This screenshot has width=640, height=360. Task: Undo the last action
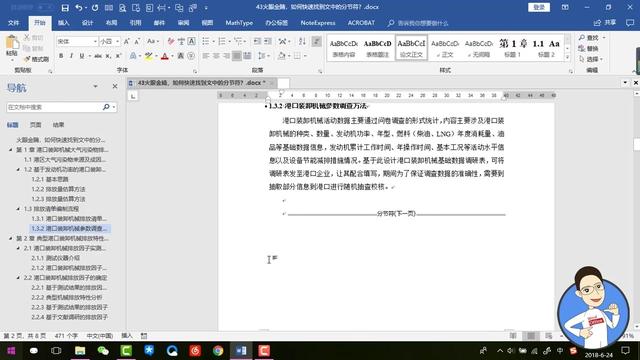click(x=79, y=7)
